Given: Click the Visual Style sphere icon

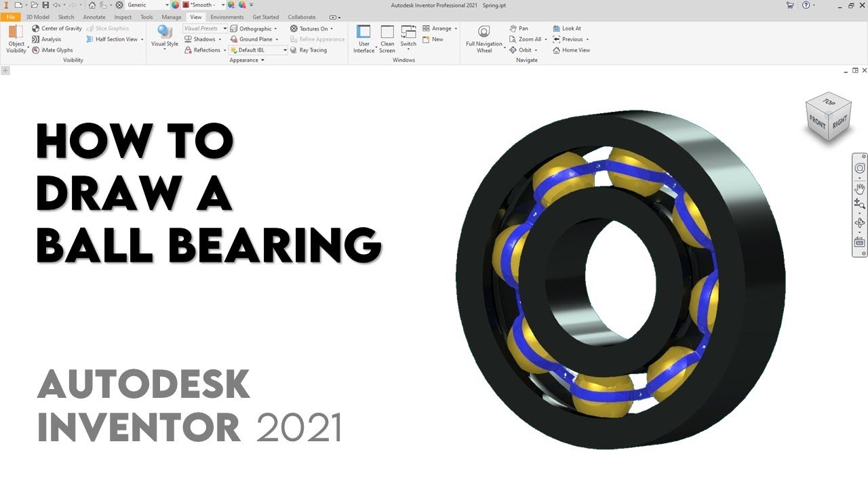Looking at the screenshot, I should (164, 32).
